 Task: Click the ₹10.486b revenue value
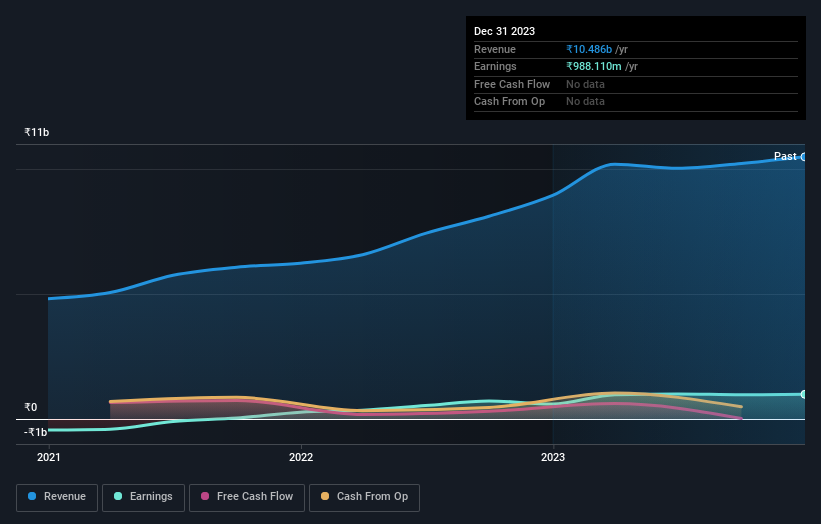[x=589, y=49]
